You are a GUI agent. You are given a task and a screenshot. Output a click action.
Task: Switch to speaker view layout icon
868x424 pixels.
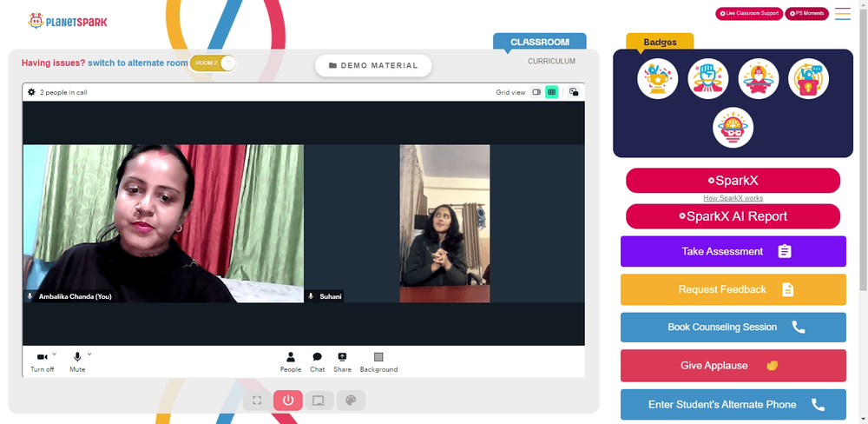(536, 92)
